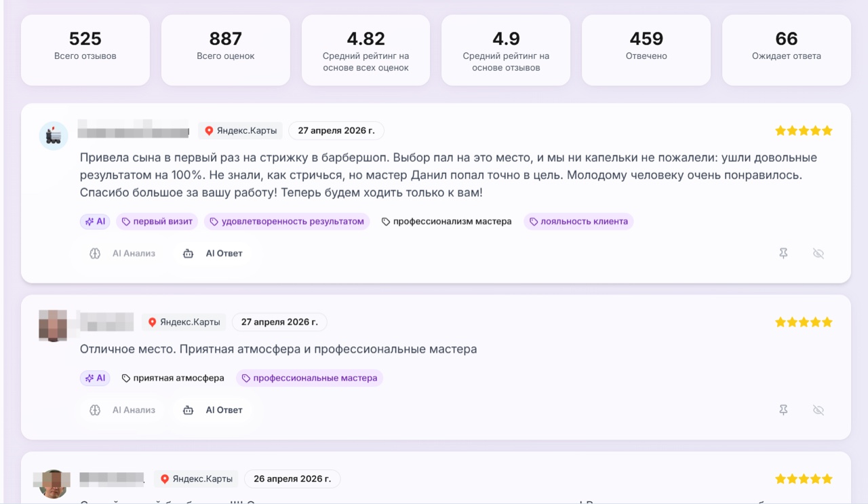Click the five-star rating on "Отличное место" review

click(x=804, y=322)
